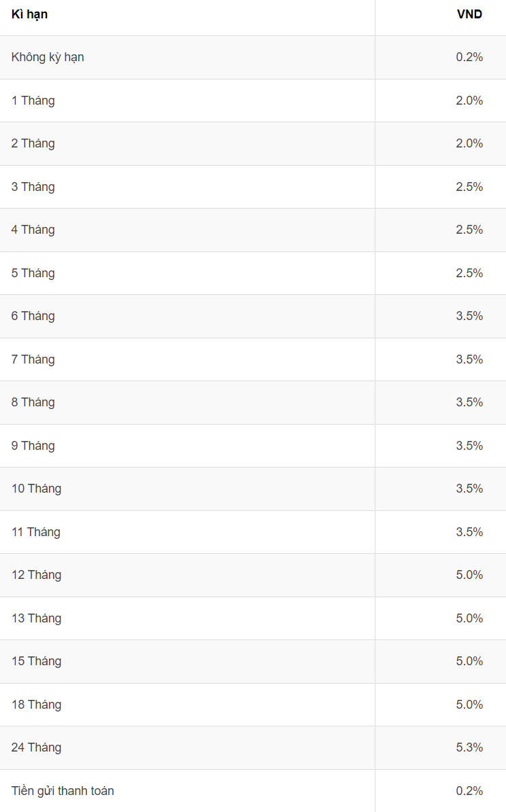506x812 pixels.
Task: Click the "Kì hạn" column header
Action: [x=29, y=14]
